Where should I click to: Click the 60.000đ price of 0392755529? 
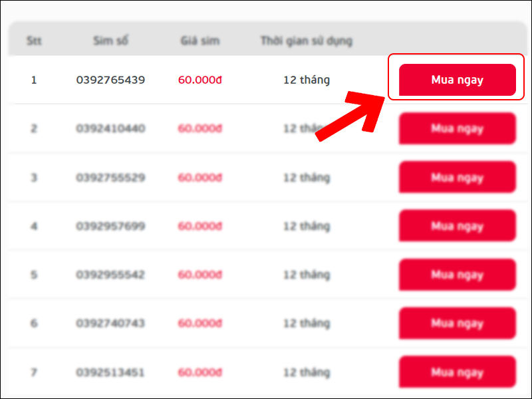pyautogui.click(x=200, y=178)
